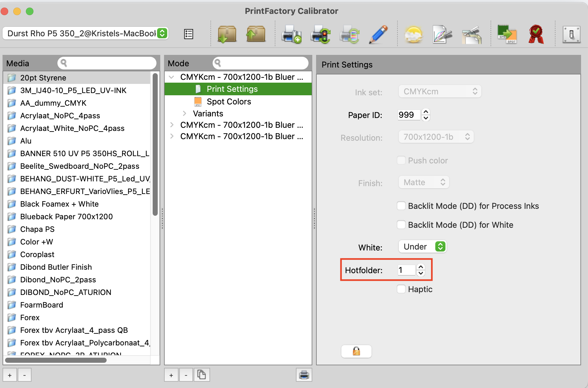Select media FoarmBoard
The width and height of the screenshot is (588, 388).
click(77, 305)
